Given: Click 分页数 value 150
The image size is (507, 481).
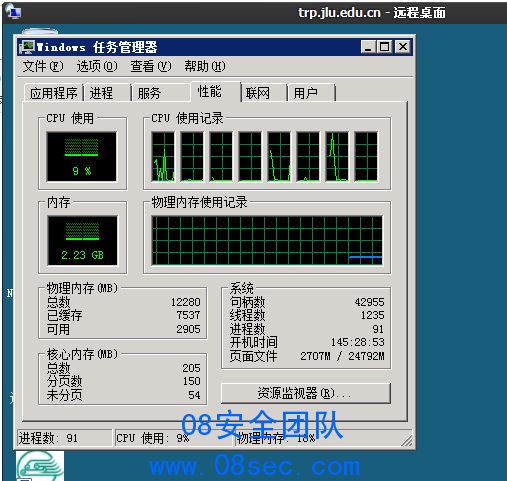Looking at the screenshot, I should (x=191, y=381).
